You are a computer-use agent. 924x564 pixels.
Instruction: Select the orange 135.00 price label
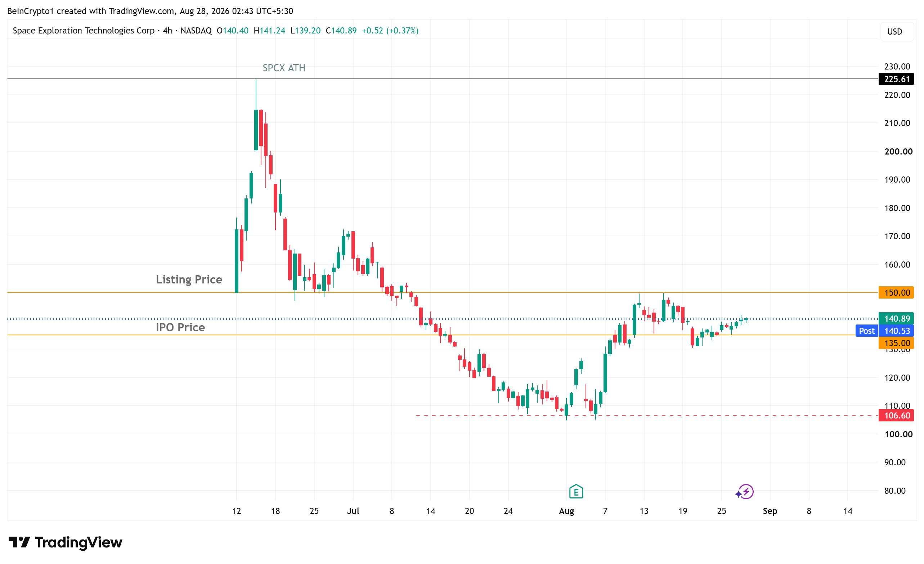click(x=896, y=343)
